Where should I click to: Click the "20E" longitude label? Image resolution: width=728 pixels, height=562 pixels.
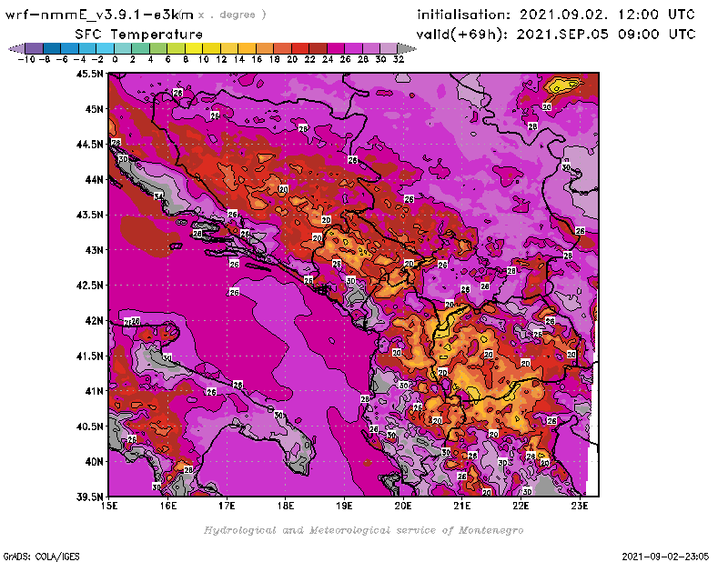[x=403, y=506]
